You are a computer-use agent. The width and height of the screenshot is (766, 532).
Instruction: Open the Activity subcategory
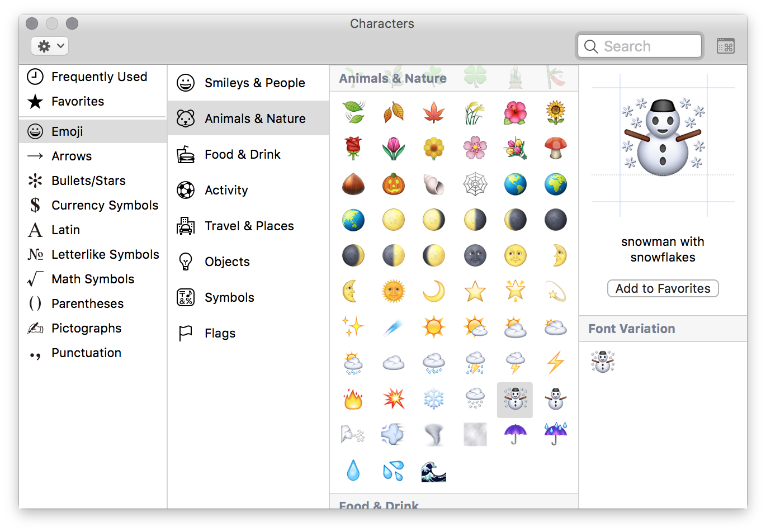click(248, 190)
